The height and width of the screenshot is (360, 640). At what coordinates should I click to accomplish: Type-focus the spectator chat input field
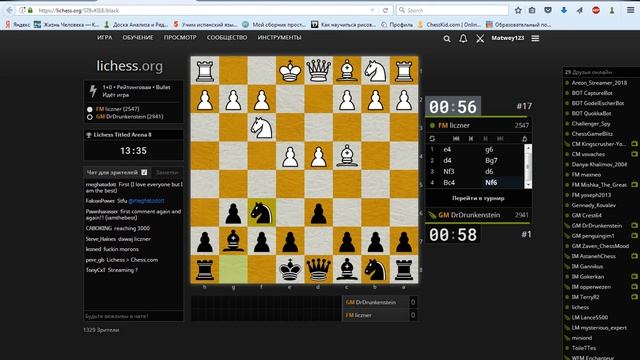[x=133, y=316]
